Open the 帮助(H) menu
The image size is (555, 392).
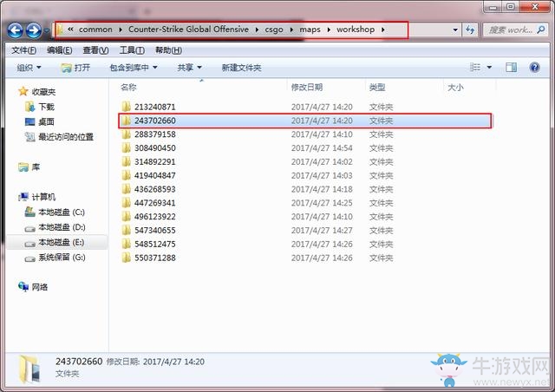168,50
